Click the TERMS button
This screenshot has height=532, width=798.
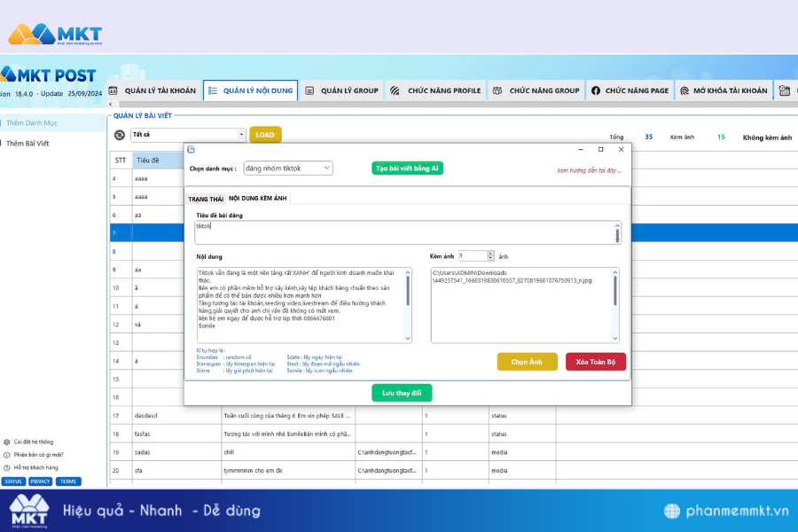67,481
